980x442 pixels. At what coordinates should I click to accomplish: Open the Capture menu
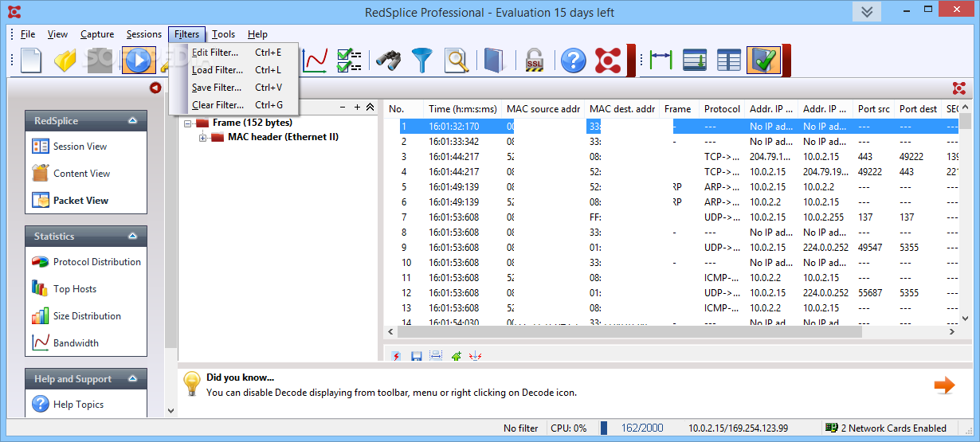97,34
